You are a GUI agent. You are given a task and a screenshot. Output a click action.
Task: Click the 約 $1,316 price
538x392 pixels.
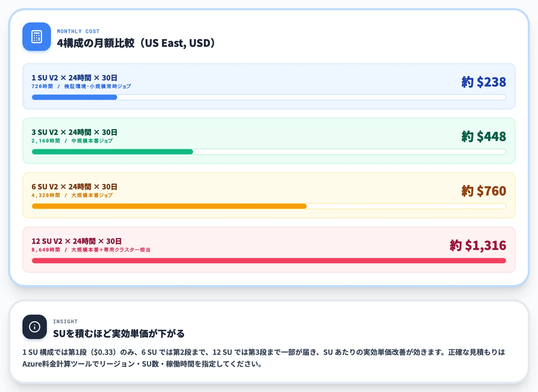coord(478,245)
